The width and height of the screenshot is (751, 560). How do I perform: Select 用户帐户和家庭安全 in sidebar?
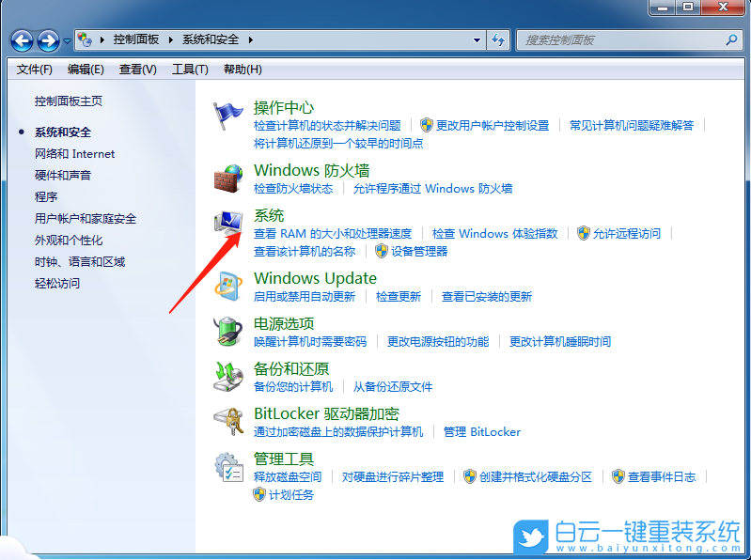click(86, 219)
